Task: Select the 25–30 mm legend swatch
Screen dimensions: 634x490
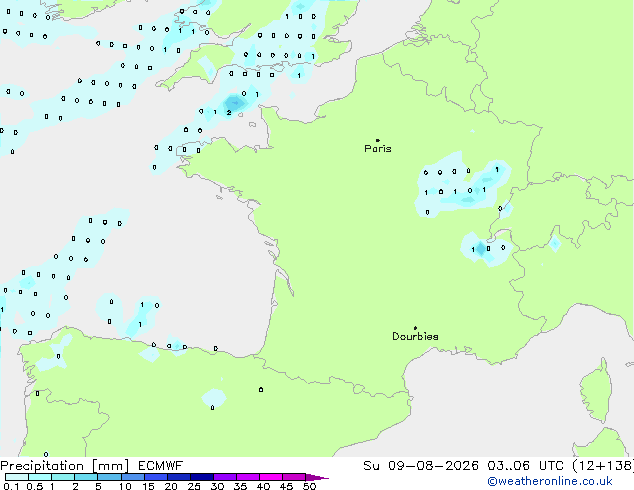Action: coord(201,477)
